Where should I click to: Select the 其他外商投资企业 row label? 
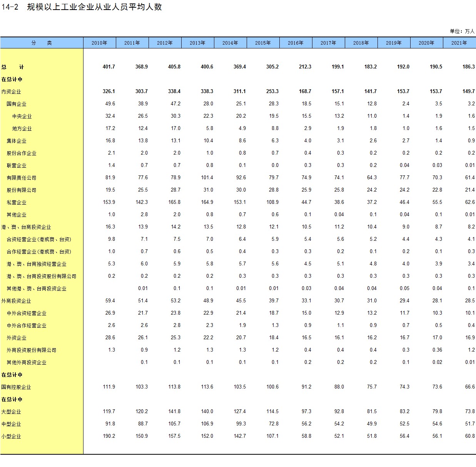click(27, 362)
